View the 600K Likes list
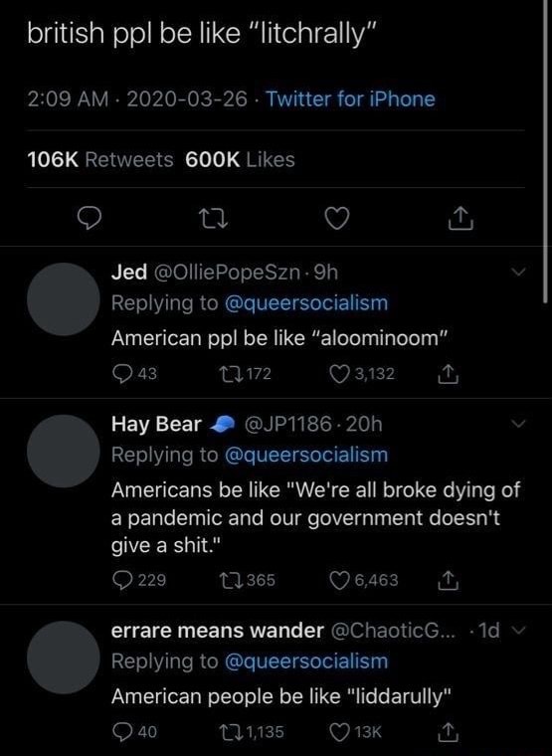This screenshot has width=552, height=756. pyautogui.click(x=240, y=159)
